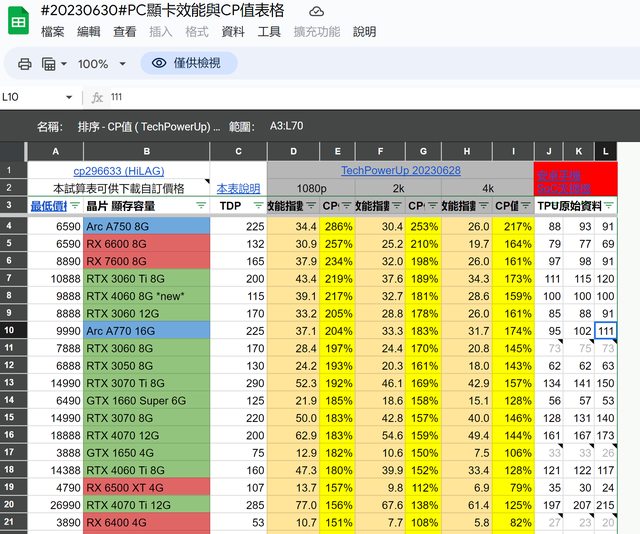The image size is (640, 534).
Task: Select column D header
Action: [x=293, y=151]
